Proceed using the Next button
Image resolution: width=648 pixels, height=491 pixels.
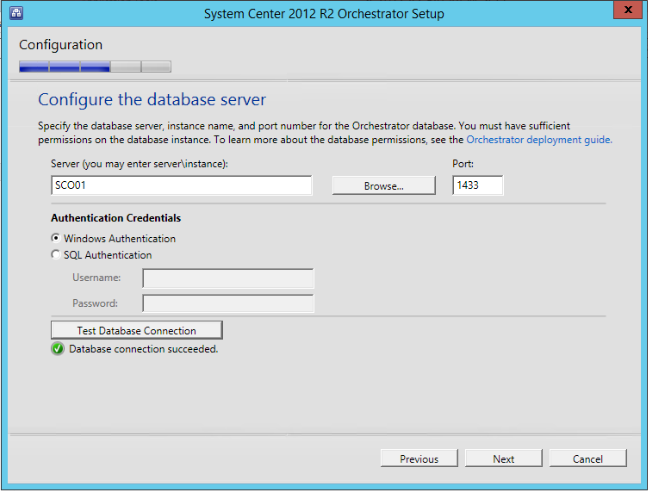[x=503, y=458]
